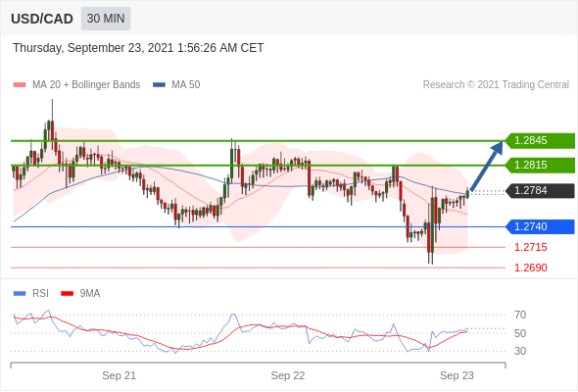Click the Sep 22 date axis label

click(288, 375)
